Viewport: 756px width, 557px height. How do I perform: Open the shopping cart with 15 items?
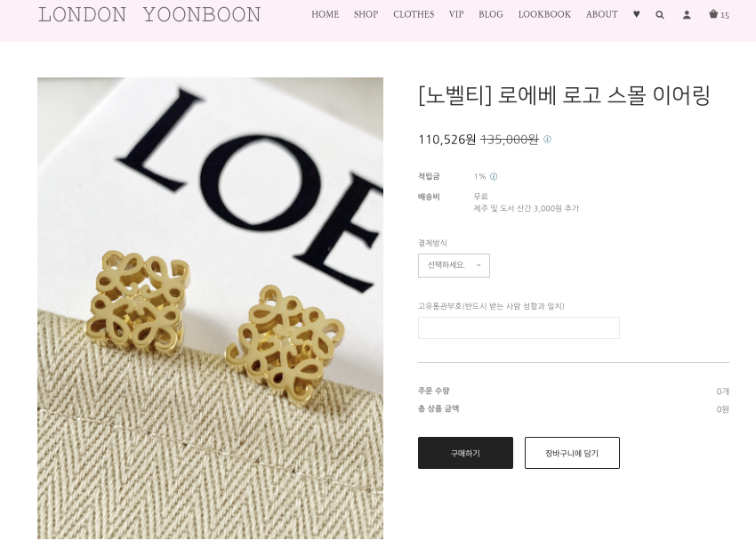719,14
